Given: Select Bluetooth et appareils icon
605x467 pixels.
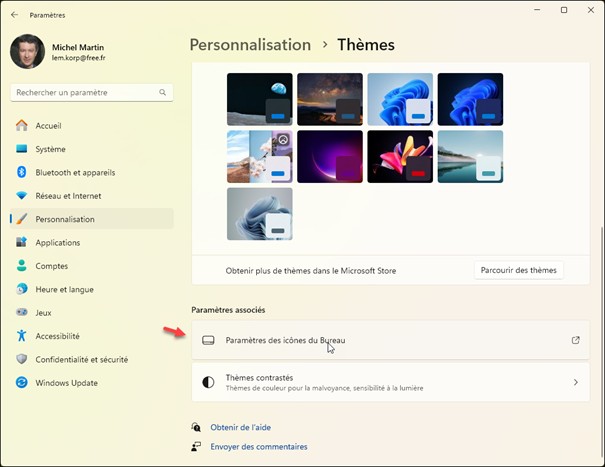Looking at the screenshot, I should (x=22, y=172).
